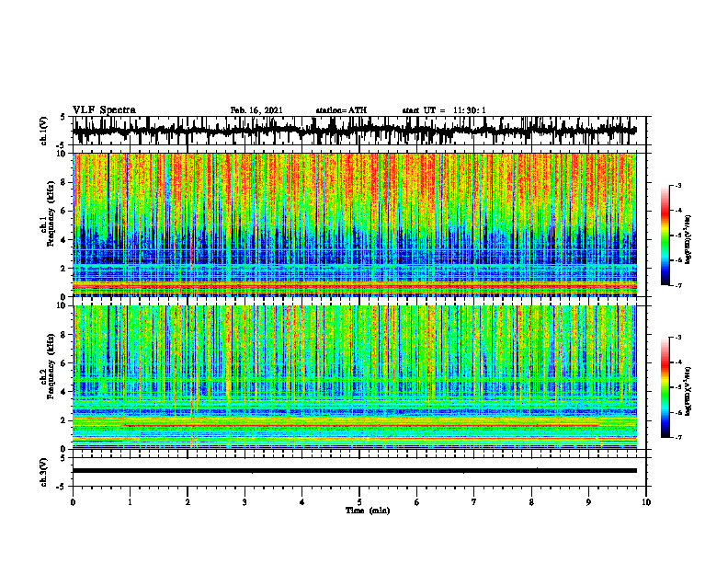Click the "VLF Spectra" plot title
The image size is (728, 563).
tap(104, 110)
